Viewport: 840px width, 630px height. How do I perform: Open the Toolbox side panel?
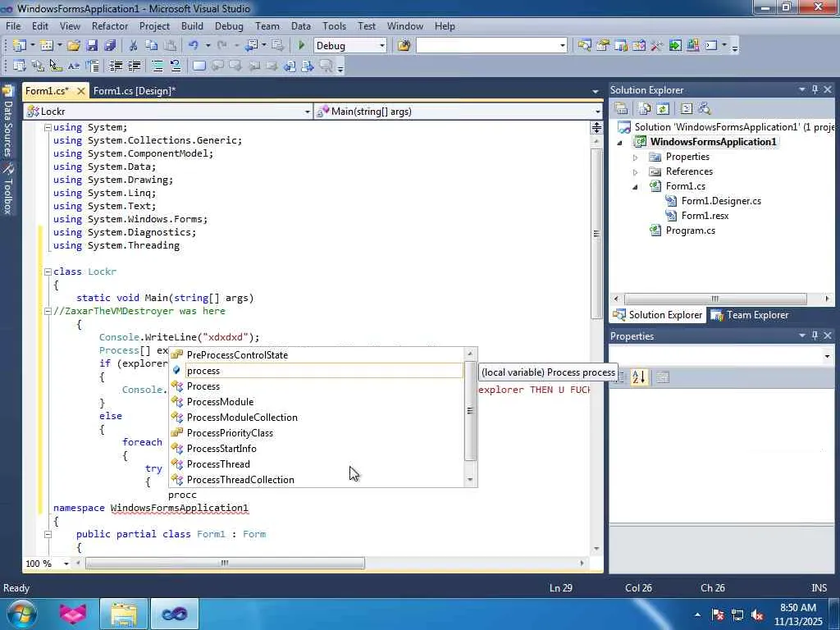(7, 189)
